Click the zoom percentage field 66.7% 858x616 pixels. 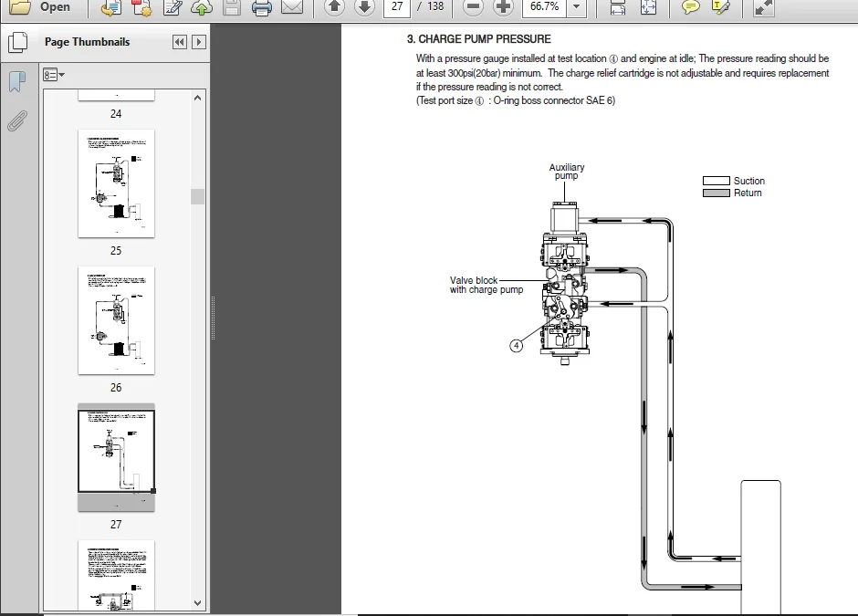[544, 7]
